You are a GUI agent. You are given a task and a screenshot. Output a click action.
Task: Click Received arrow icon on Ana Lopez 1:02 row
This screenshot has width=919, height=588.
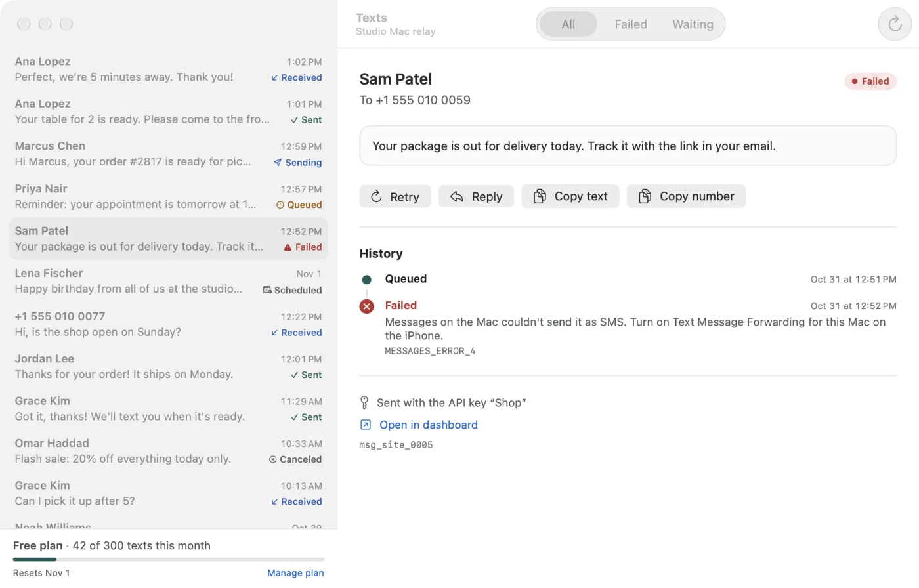[x=274, y=77]
